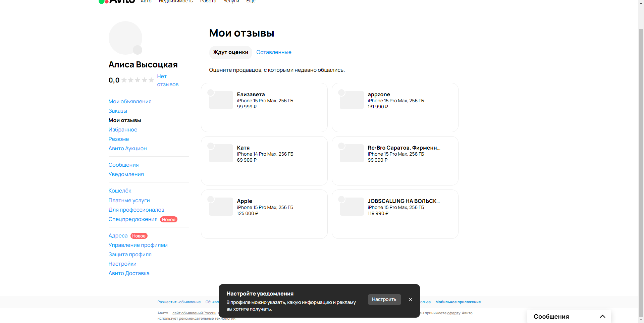Open Избранное in sidebar
644x323 pixels.
[123, 129]
